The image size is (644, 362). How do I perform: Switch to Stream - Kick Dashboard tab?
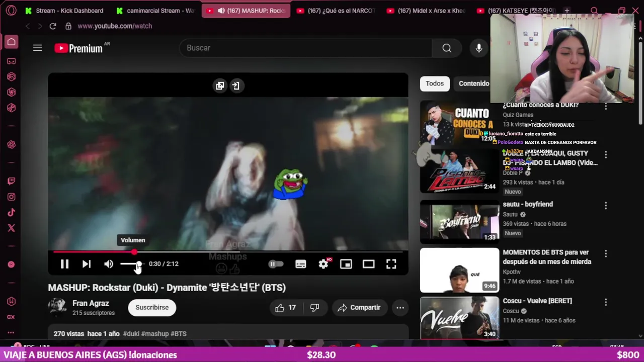[64, 11]
